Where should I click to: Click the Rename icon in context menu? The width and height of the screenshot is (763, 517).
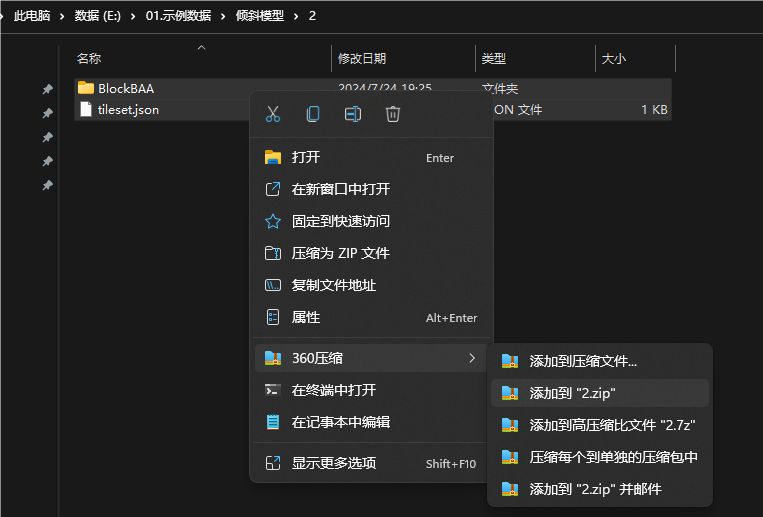[x=353, y=114]
